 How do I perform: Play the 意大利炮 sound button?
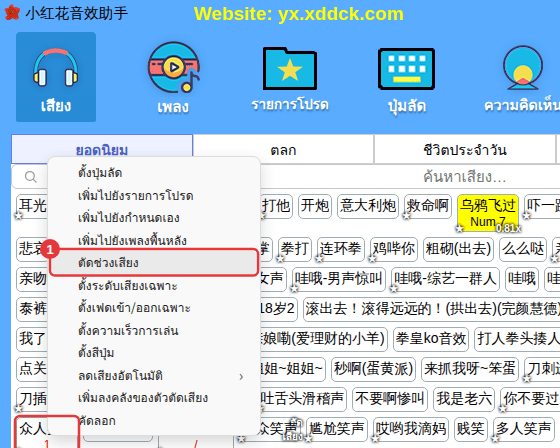point(368,206)
